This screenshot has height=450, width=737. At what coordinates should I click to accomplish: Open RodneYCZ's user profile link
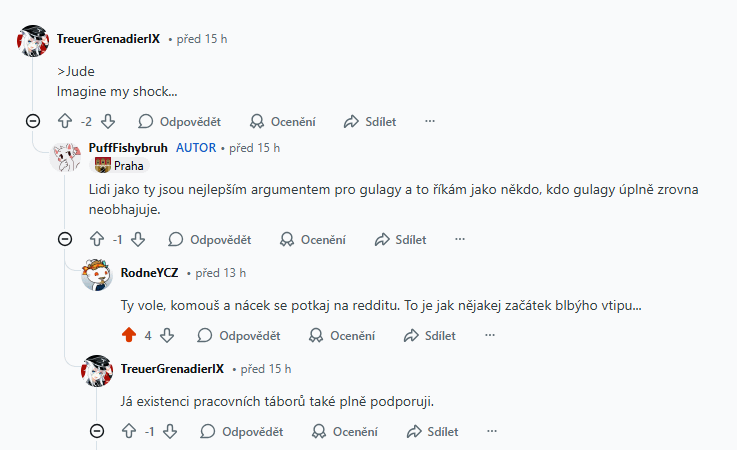[149, 271]
